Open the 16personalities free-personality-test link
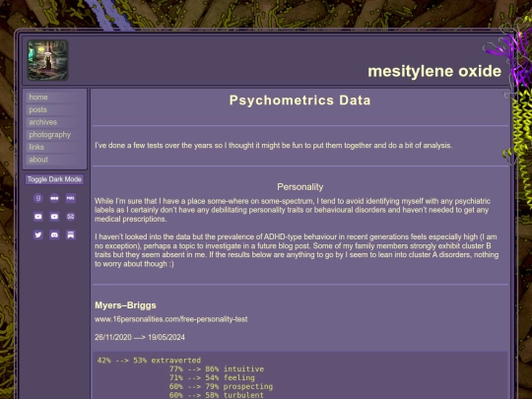 coord(171,319)
